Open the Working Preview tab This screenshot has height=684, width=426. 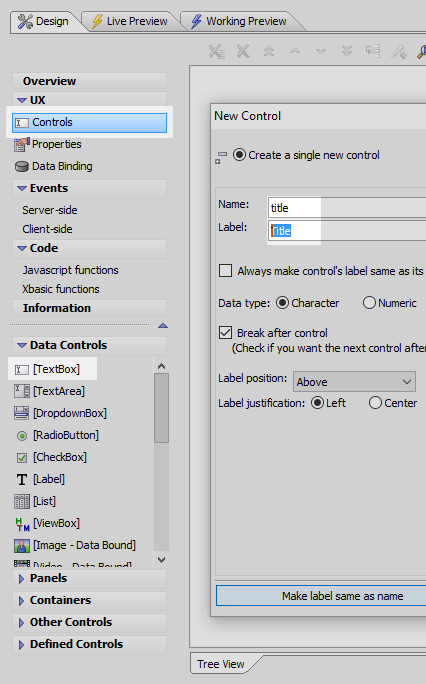click(239, 21)
